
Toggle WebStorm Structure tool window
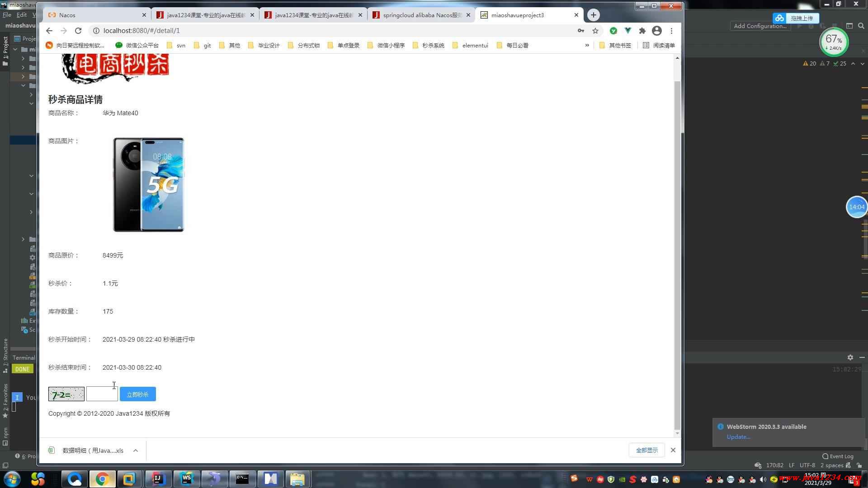coord(5,355)
